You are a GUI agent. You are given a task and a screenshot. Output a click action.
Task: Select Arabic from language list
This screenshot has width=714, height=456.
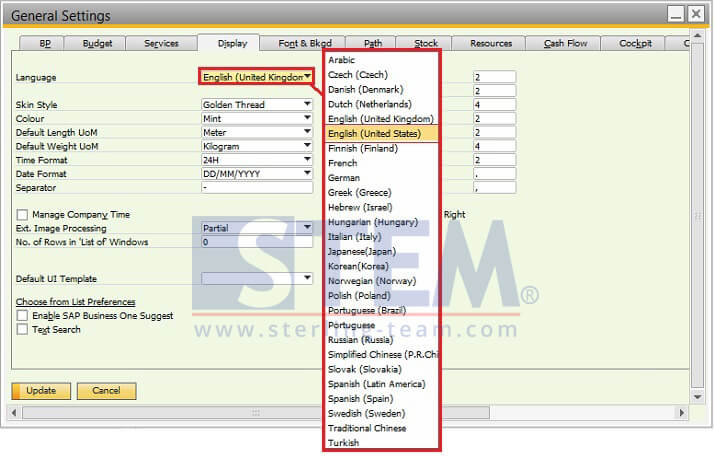[382, 60]
